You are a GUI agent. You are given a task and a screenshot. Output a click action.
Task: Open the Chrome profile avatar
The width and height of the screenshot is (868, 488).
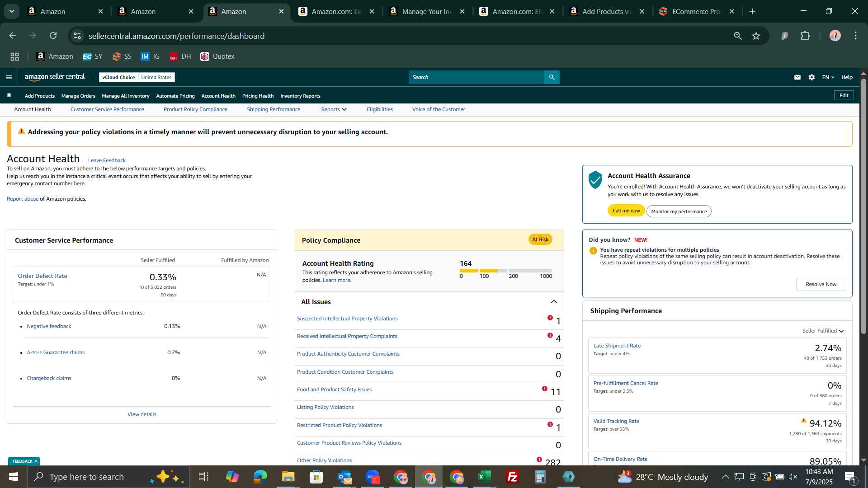835,36
